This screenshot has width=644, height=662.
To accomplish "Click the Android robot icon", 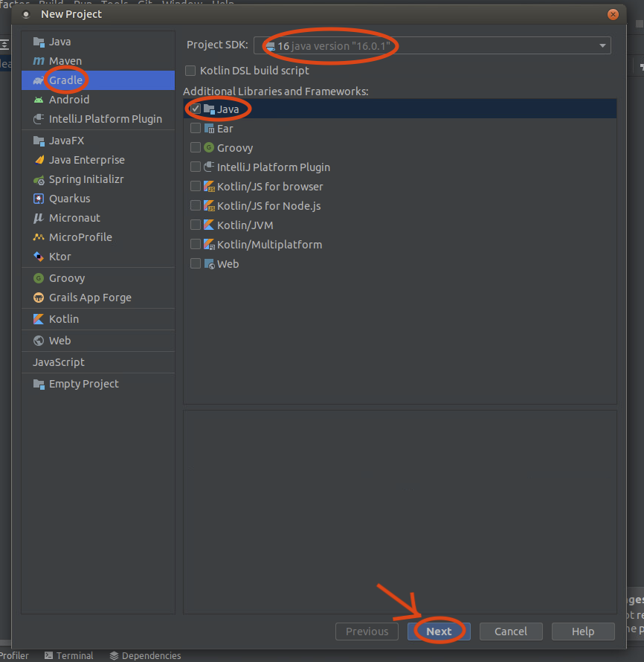I will [39, 100].
